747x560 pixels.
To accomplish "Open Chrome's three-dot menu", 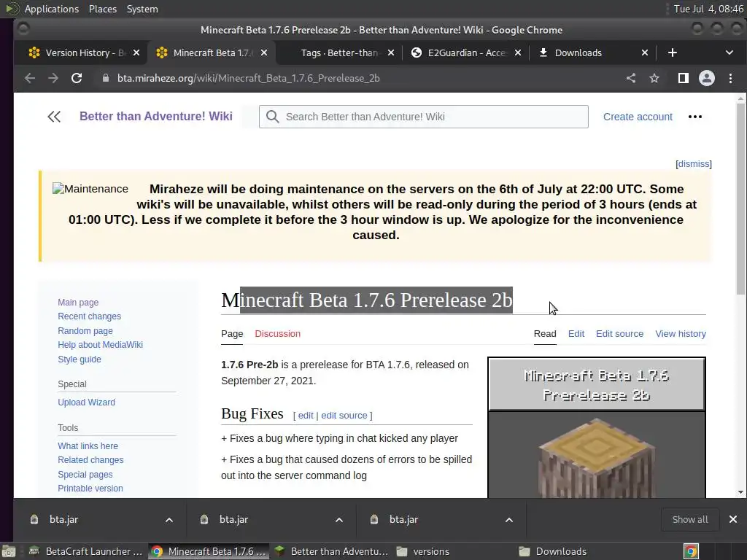I will tap(730, 78).
